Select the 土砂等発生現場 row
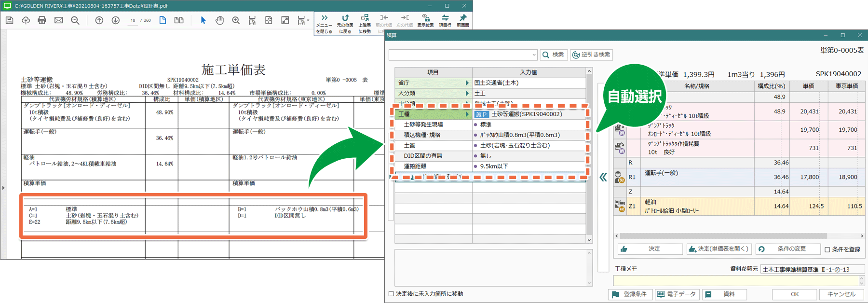This screenshot has height=304, width=868. pos(490,124)
